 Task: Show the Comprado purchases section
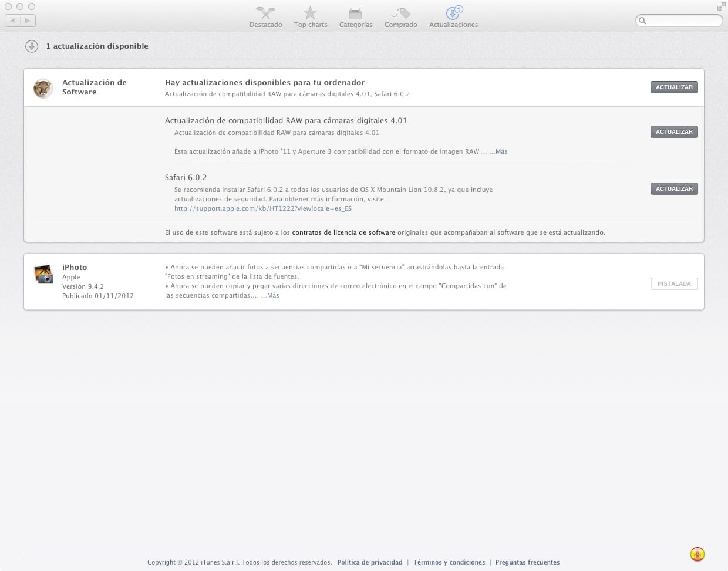pos(400,17)
